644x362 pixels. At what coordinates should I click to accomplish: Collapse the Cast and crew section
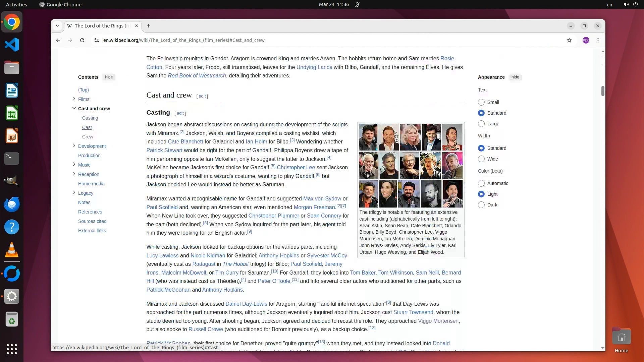point(74,108)
